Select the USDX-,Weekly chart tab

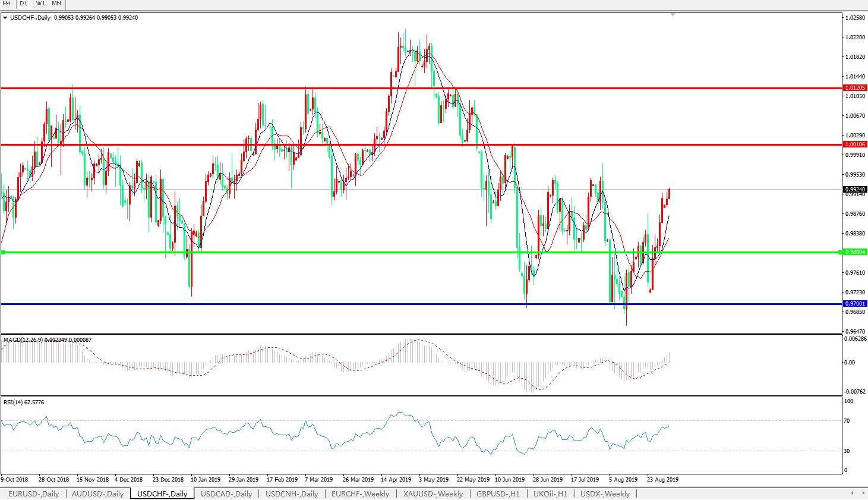coord(605,493)
